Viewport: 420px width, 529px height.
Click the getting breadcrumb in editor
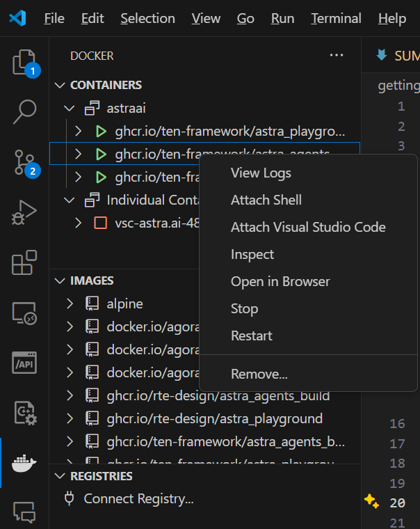[398, 86]
